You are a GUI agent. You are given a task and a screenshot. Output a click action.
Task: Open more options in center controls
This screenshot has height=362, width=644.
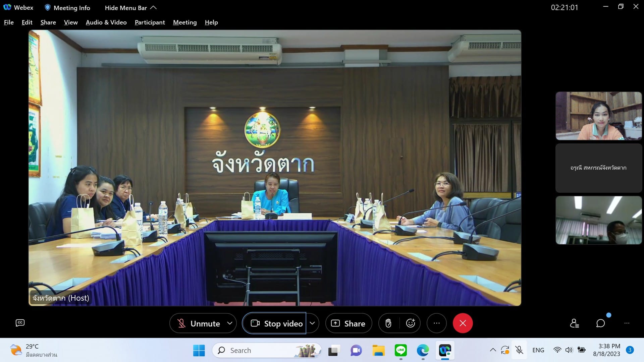click(436, 323)
